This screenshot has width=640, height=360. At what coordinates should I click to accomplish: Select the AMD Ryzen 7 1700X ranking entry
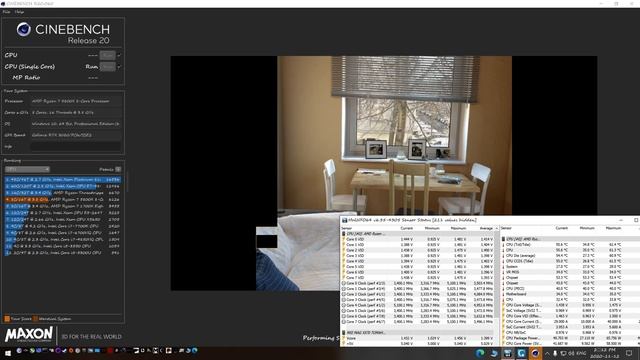62,206
